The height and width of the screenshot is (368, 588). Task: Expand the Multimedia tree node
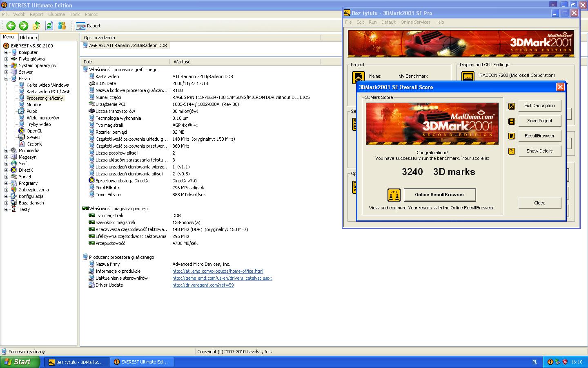click(x=6, y=150)
